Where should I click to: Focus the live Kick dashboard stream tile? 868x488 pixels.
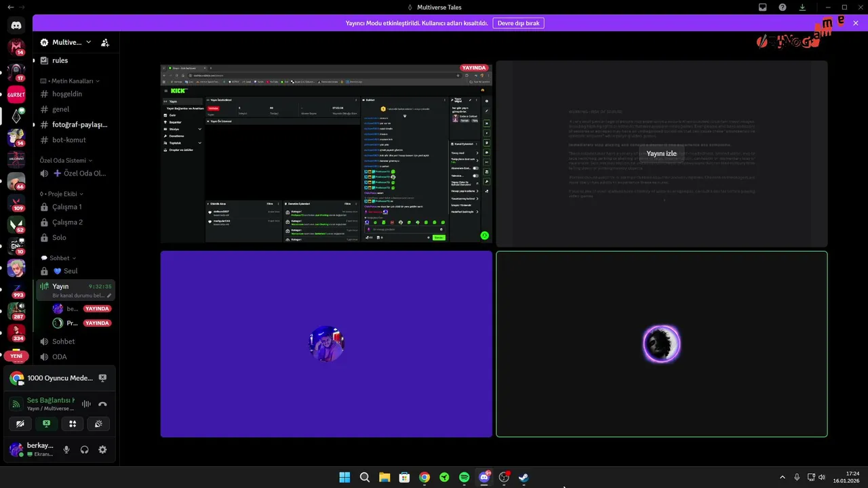[x=326, y=153]
